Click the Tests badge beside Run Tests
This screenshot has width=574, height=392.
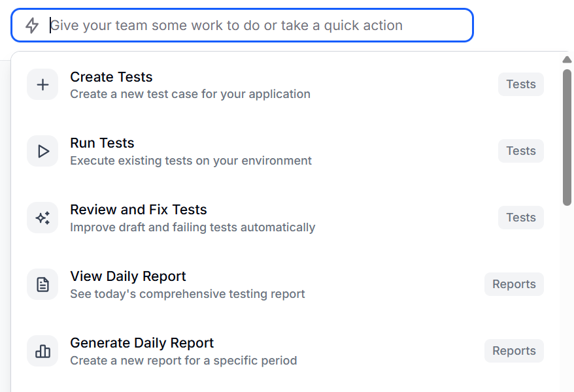coord(520,151)
